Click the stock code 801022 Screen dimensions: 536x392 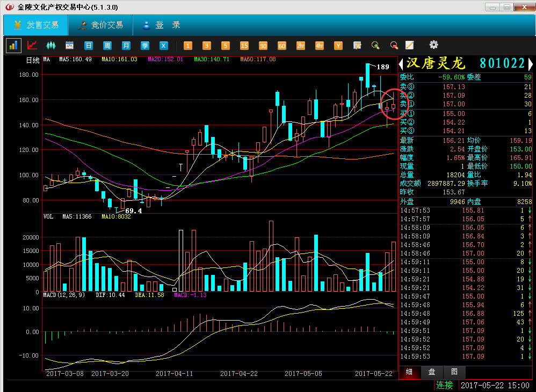pos(503,63)
